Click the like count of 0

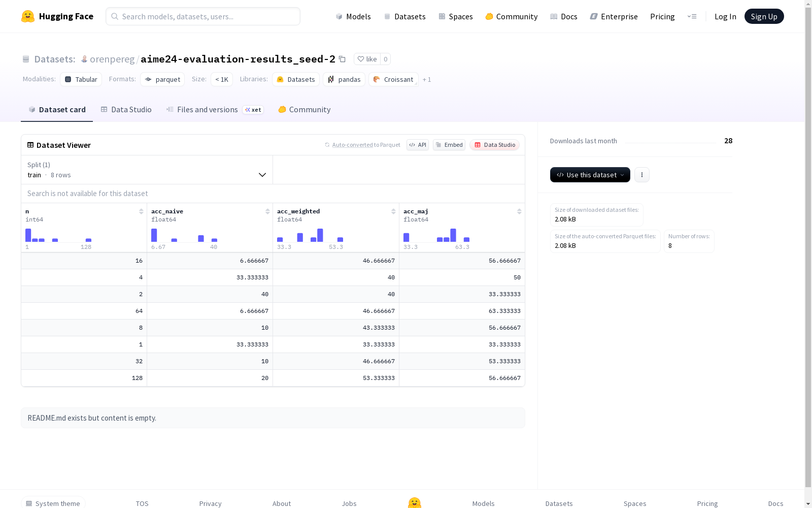(386, 59)
